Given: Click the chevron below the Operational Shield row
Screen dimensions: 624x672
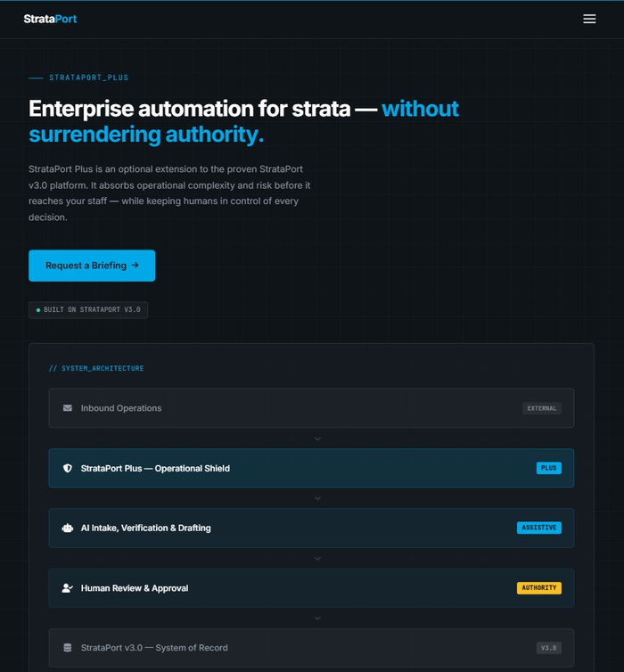Looking at the screenshot, I should 317,498.
